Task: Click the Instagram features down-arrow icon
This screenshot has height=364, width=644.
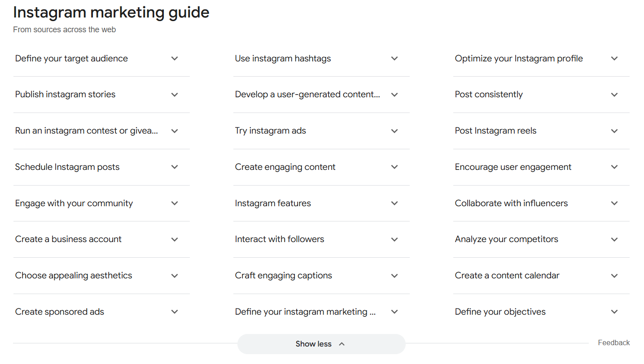Action: (x=394, y=204)
